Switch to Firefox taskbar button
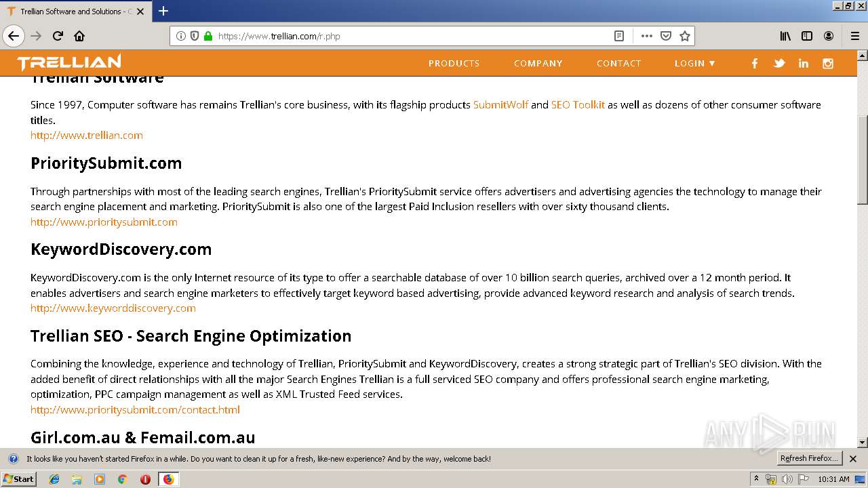This screenshot has width=868, height=488. [168, 479]
